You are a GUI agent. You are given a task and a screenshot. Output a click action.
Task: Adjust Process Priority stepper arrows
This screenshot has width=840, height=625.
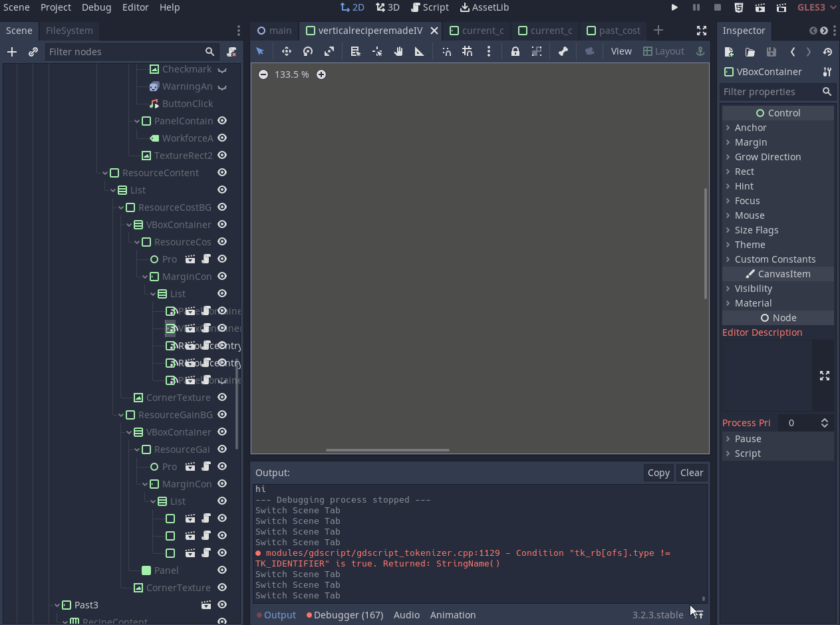(825, 423)
